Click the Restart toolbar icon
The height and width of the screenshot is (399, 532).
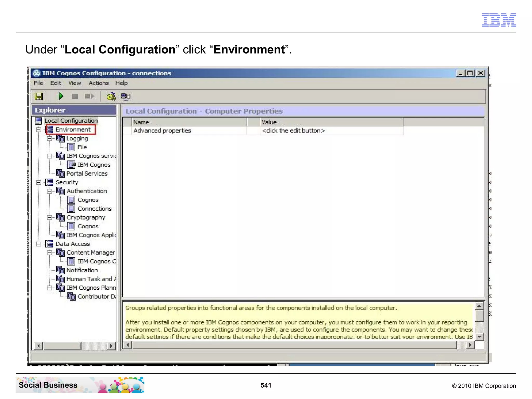[x=89, y=96]
